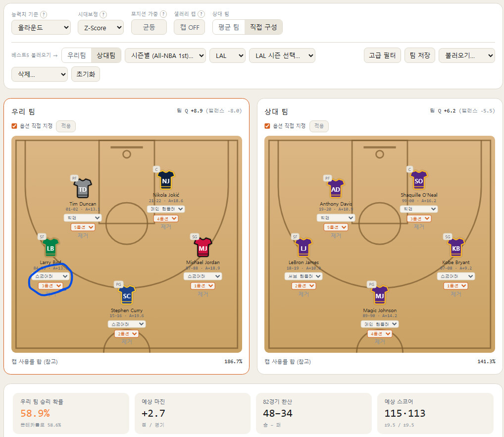Click the 초기화 reset button
The image size is (504, 437).
[x=86, y=74]
